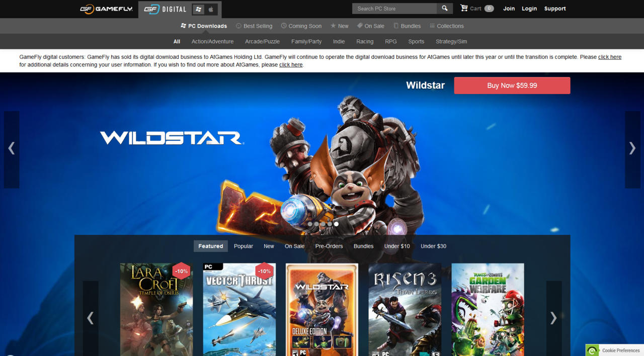The image size is (644, 356).
Task: Select the third carousel dot
Action: [x=323, y=224]
